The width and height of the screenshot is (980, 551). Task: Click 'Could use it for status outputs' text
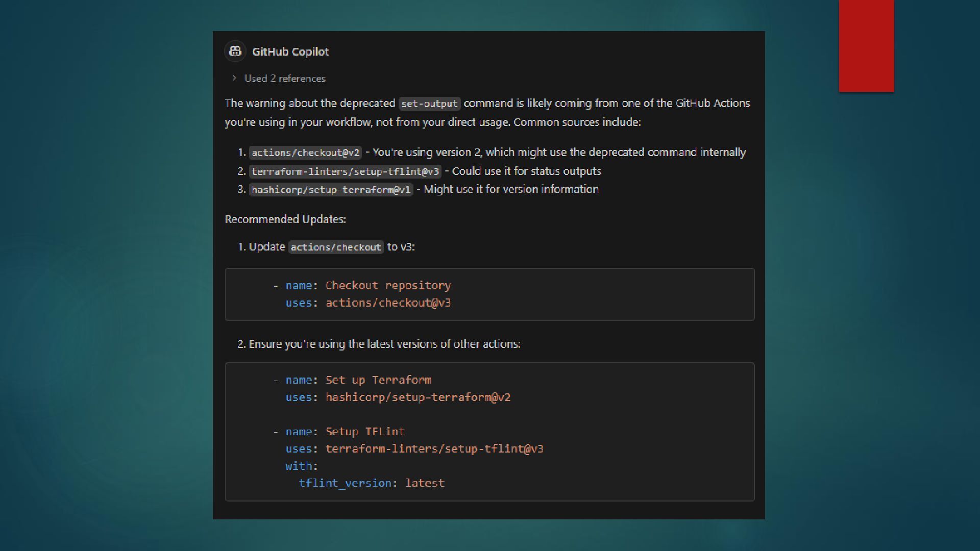click(x=526, y=171)
